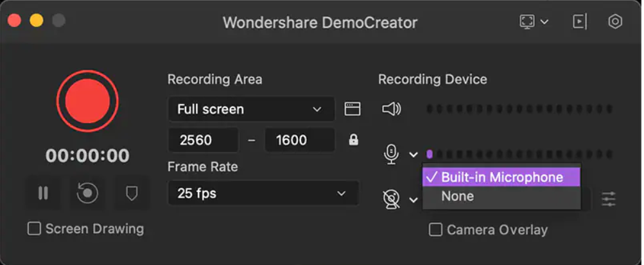Click the select window icon beside Full screen
This screenshot has width=644, height=265.
click(352, 109)
